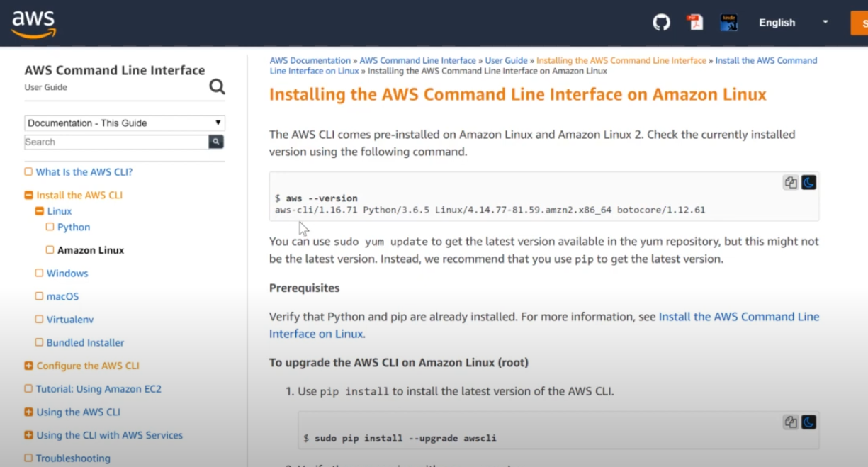Click Using the AWS CLI label
Viewport: 868px width, 467px height.
click(x=79, y=412)
